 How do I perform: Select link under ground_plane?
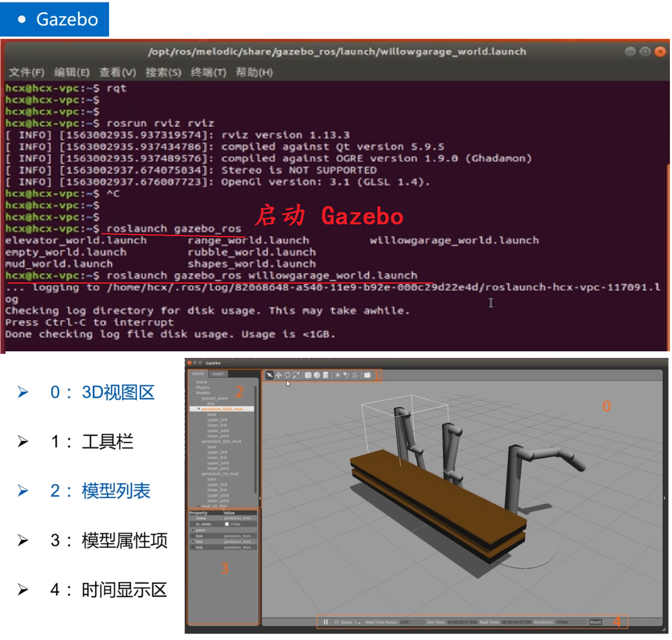[x=211, y=404]
